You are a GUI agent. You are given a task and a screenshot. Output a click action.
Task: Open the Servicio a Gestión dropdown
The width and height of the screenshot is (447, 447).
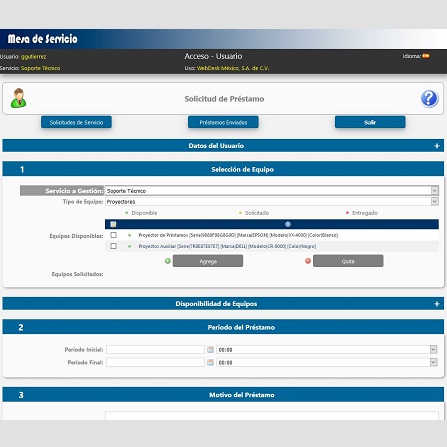tap(272, 191)
